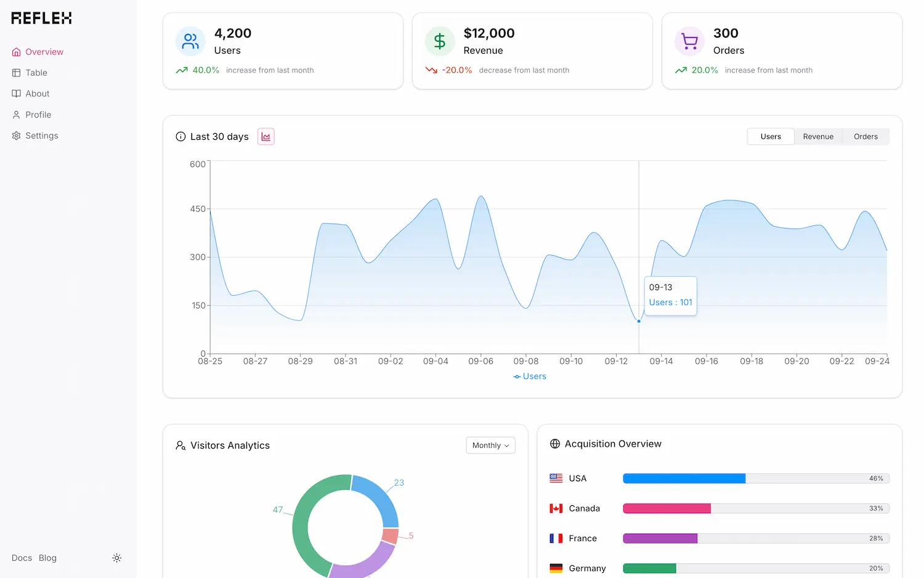This screenshot has height=578, width=924.
Task: Switch the chart to the Orders tab
Action: click(x=865, y=136)
